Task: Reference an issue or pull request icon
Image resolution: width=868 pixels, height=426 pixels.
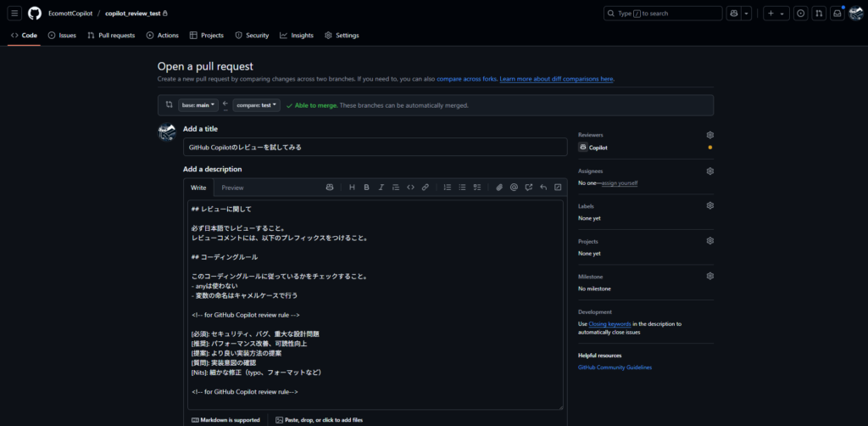Action: click(x=529, y=188)
